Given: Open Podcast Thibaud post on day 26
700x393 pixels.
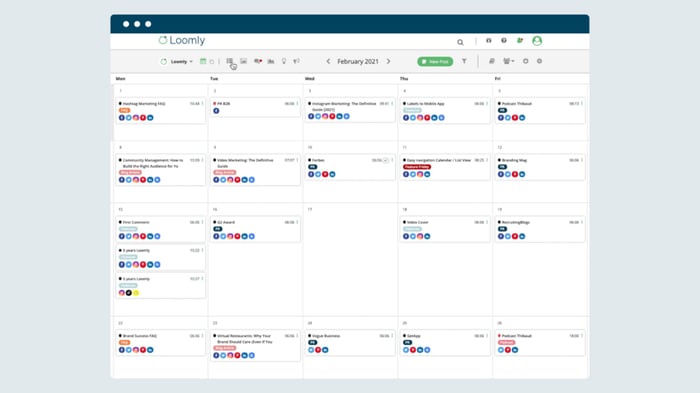Looking at the screenshot, I should 517,336.
